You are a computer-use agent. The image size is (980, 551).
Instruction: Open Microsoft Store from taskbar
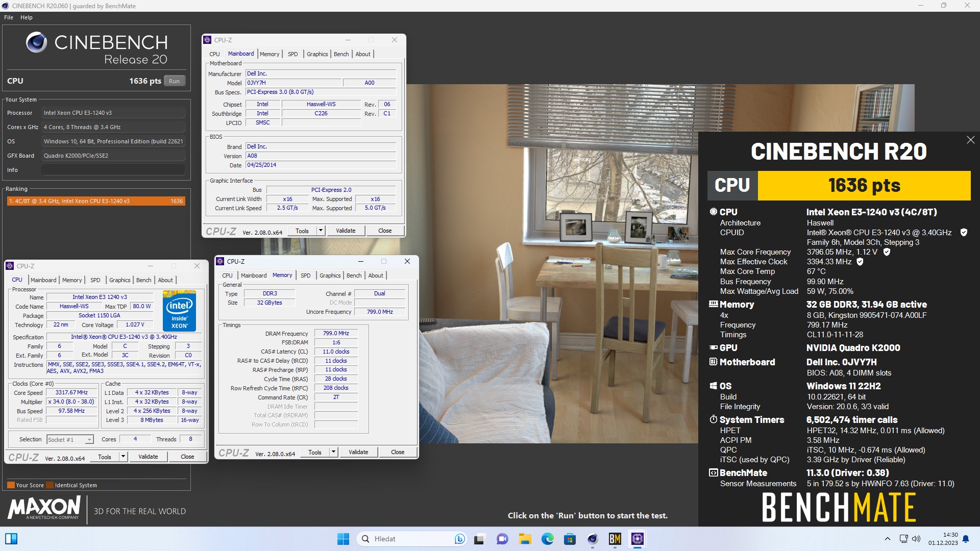[570, 539]
